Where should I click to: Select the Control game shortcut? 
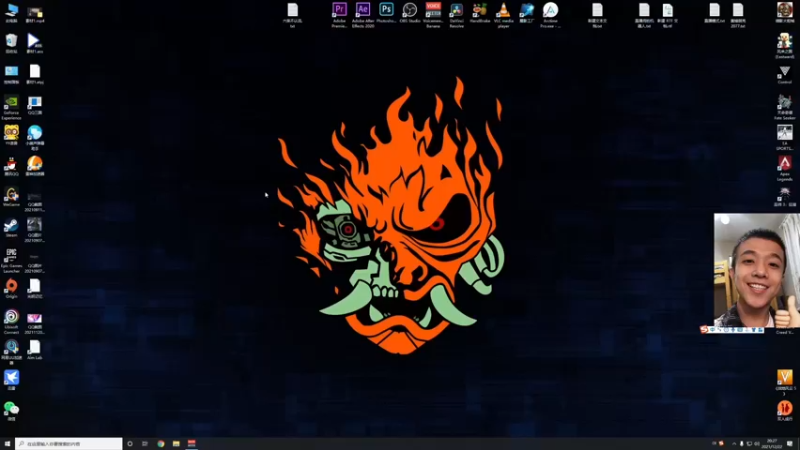pos(785,75)
